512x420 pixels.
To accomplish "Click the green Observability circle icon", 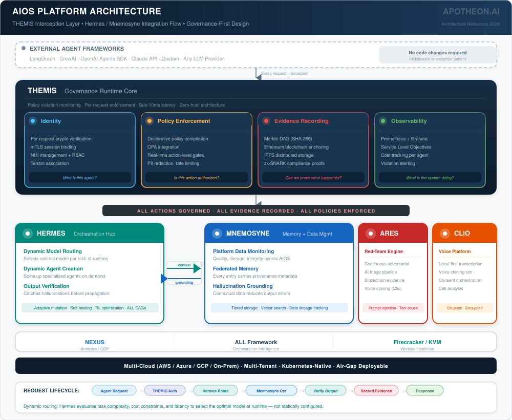I will (x=383, y=121).
